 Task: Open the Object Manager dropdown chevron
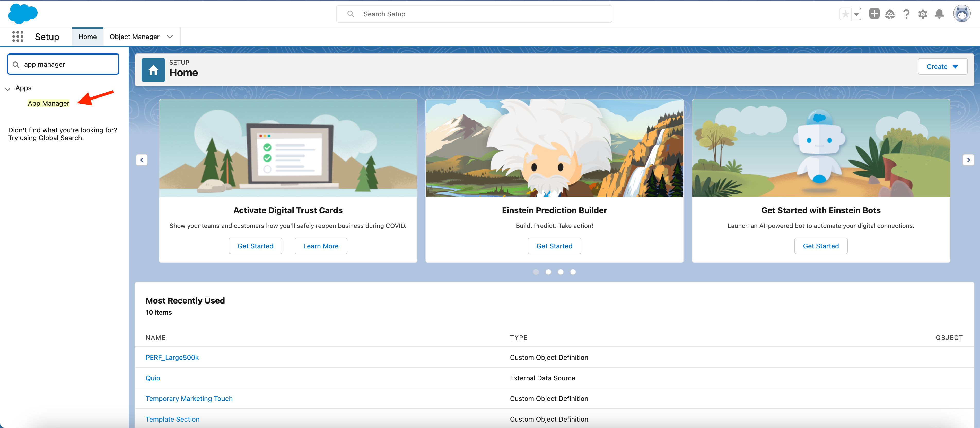pos(170,37)
